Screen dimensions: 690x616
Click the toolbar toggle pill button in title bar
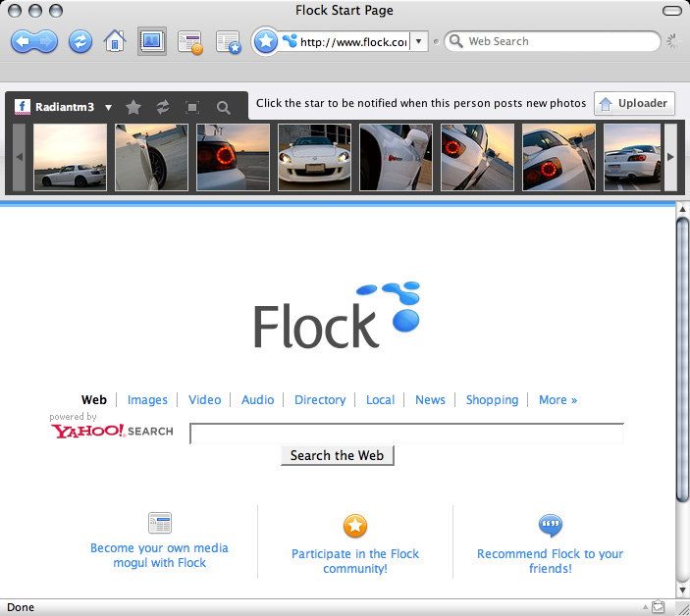click(672, 11)
